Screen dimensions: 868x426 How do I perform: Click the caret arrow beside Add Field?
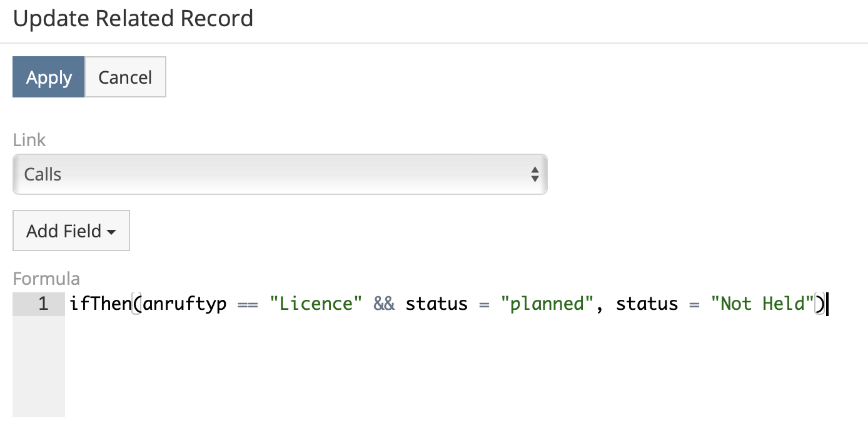pyautogui.click(x=111, y=232)
